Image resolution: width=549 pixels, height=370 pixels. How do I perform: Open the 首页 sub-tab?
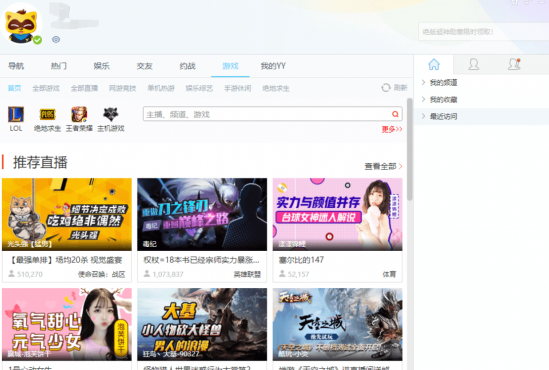pos(14,88)
